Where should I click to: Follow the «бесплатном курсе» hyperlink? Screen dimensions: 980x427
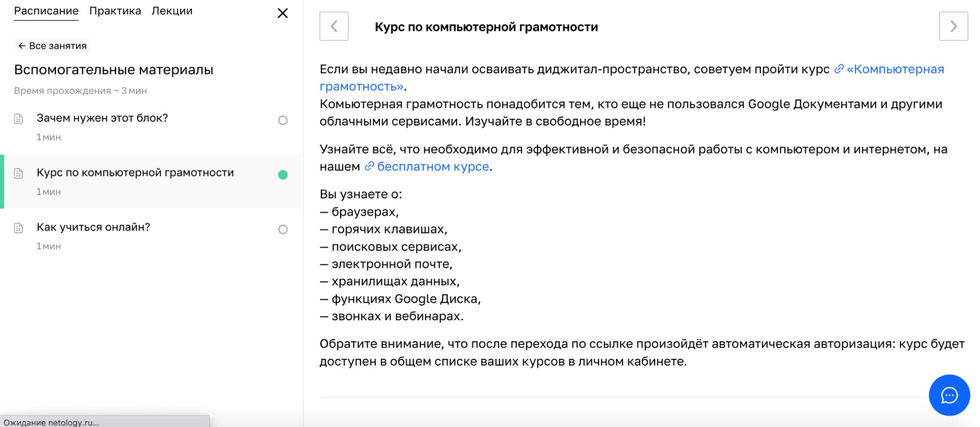[433, 166]
